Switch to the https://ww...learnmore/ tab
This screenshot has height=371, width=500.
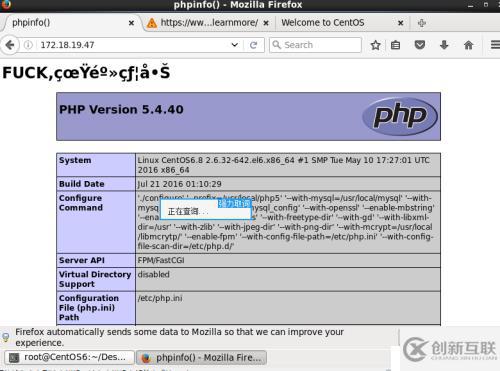point(208,23)
